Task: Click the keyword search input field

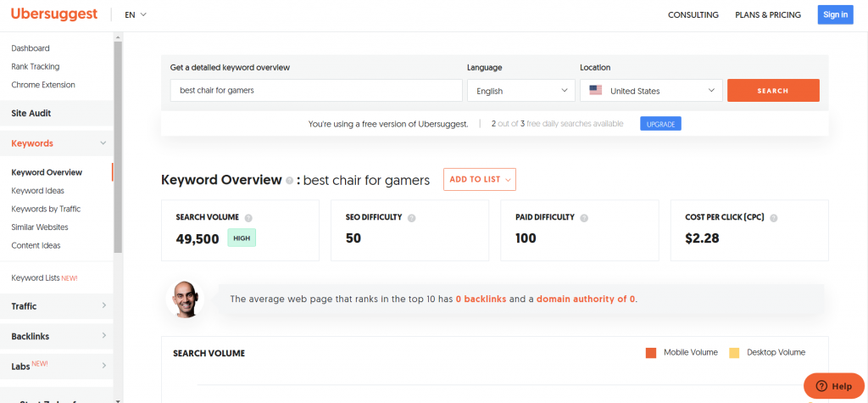Action: pos(316,90)
